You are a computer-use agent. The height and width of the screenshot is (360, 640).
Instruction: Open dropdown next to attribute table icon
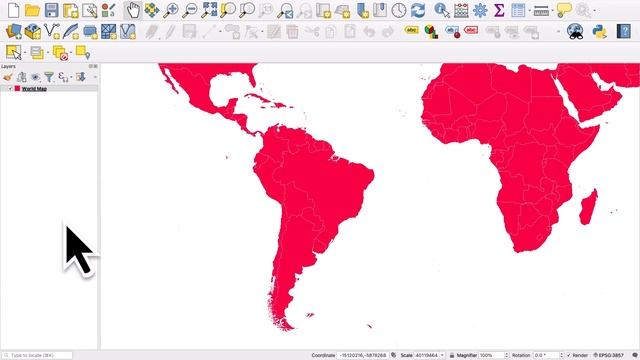point(529,11)
